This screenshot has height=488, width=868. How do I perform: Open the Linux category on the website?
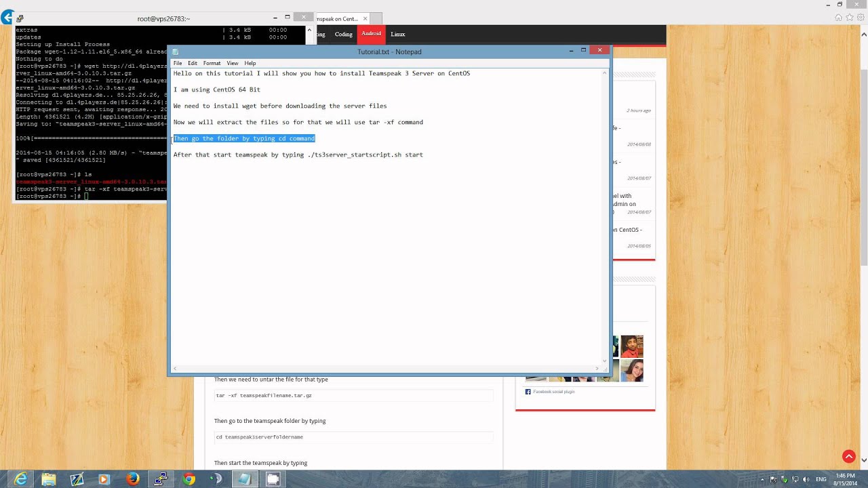point(398,35)
